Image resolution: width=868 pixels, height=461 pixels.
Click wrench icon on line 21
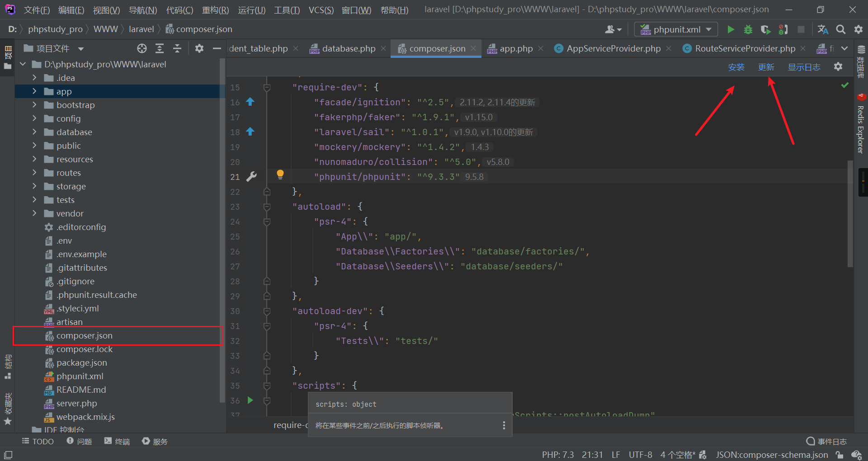click(251, 177)
